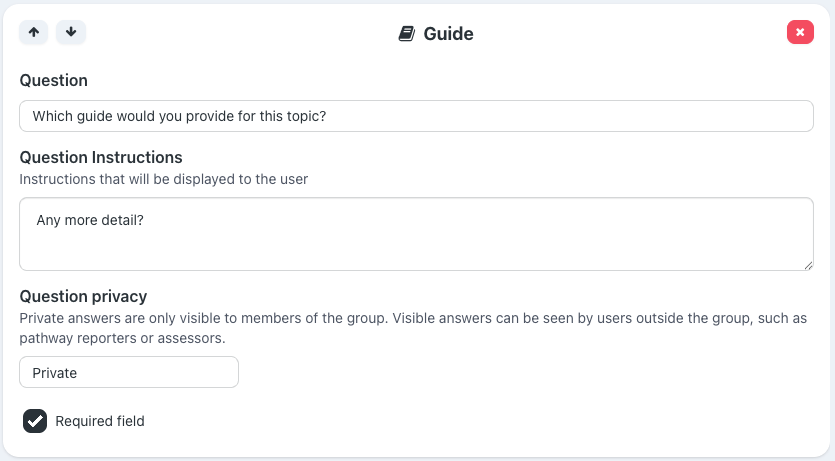
Task: Click the book icon beside Guide
Action: [x=406, y=33]
